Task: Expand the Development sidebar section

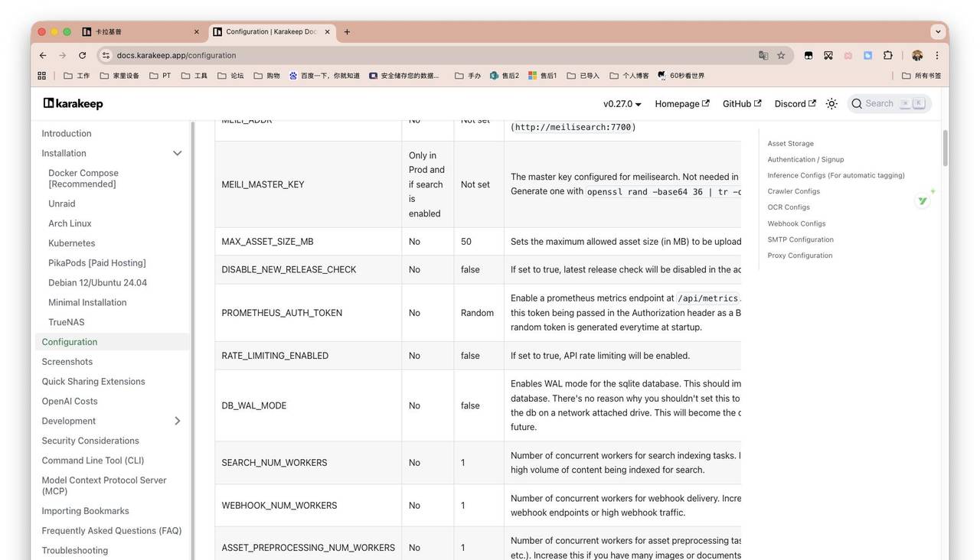Action: click(x=177, y=421)
